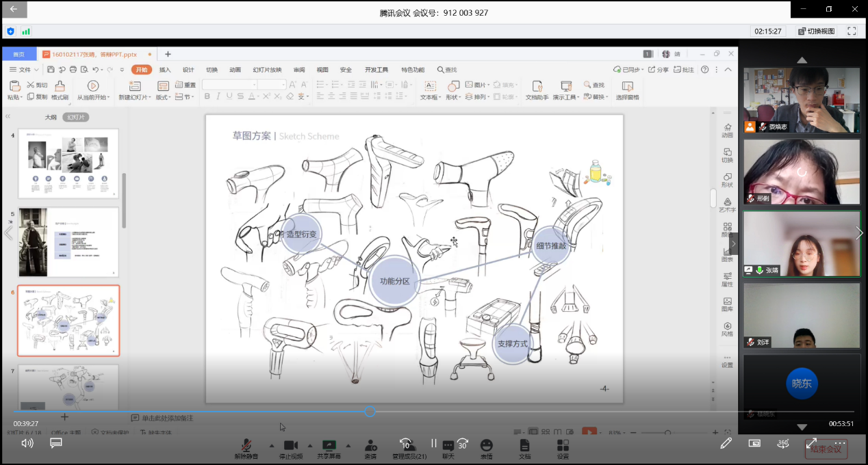Image resolution: width=868 pixels, height=465 pixels.
Task: Rewind playback by 10 seconds
Action: click(x=405, y=444)
